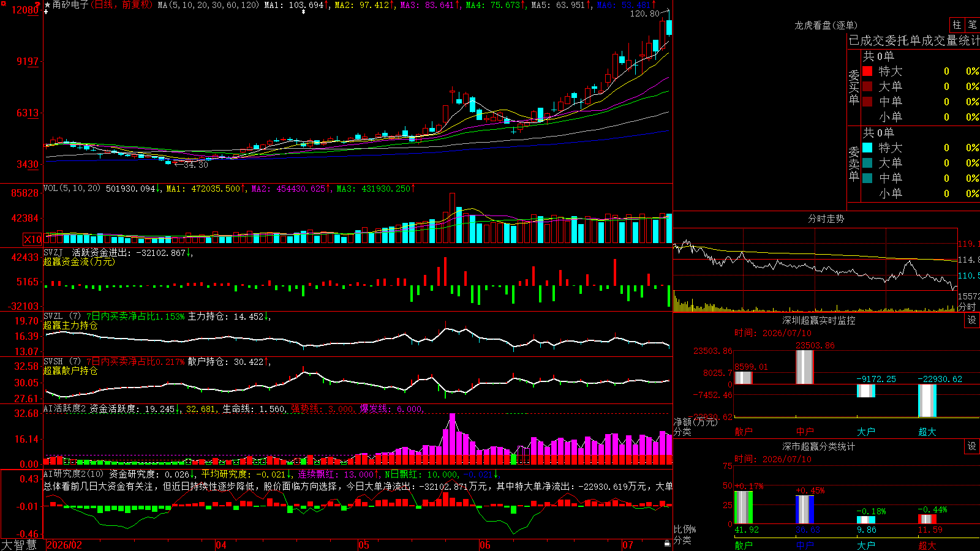Click the 分时 label beside intraday chart
This screenshot has height=551, width=980.
click(967, 307)
